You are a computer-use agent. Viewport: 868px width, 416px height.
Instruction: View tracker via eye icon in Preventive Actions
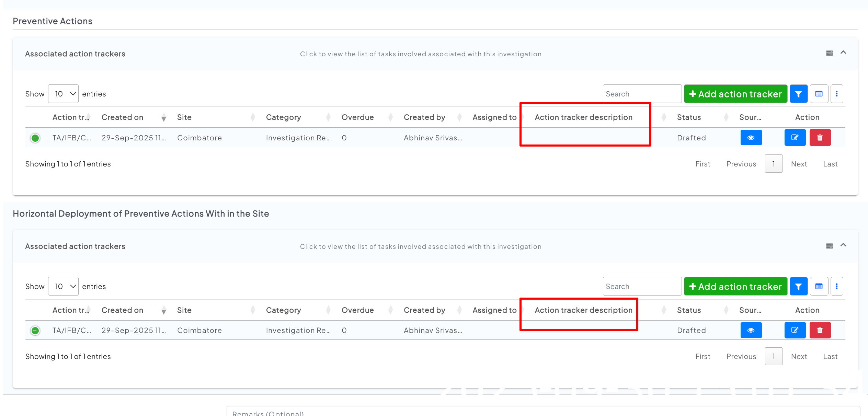pos(751,138)
